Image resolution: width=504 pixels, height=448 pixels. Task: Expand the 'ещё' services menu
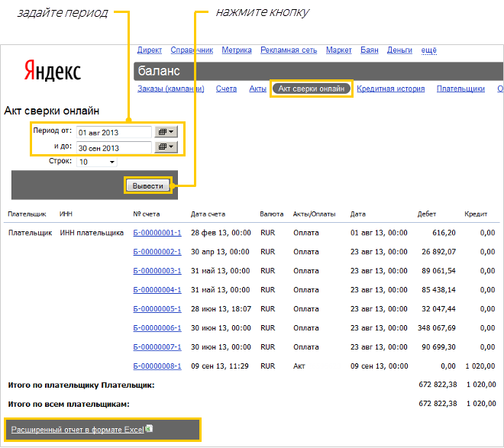click(429, 50)
